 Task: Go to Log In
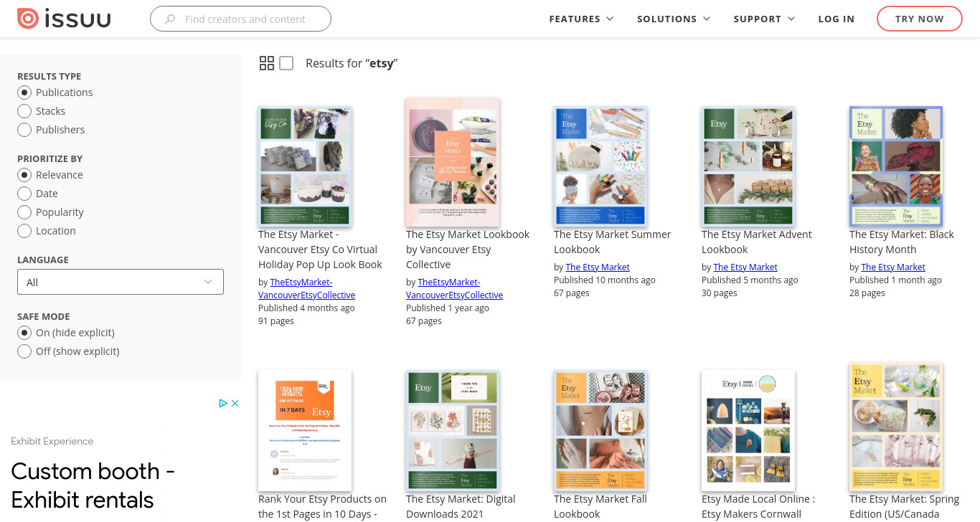coord(837,19)
